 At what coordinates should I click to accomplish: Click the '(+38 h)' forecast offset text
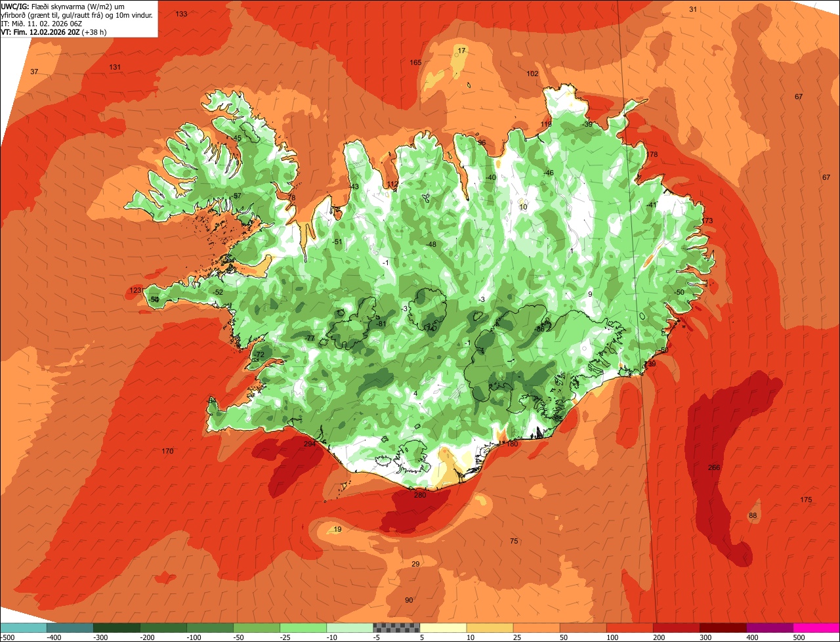pos(94,32)
